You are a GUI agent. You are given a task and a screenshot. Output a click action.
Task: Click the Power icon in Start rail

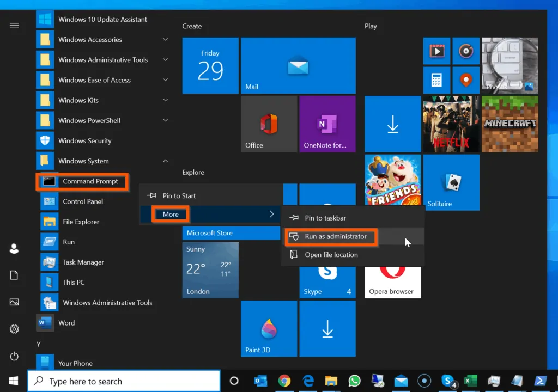pyautogui.click(x=14, y=356)
